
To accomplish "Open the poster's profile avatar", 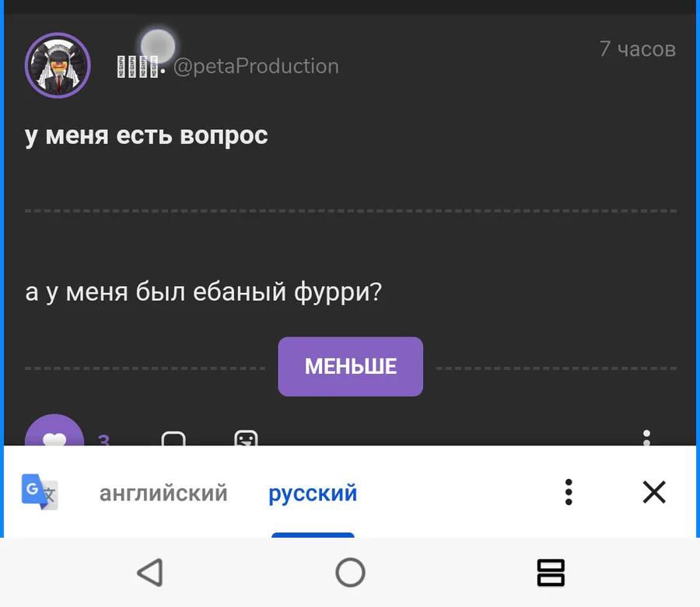I will [58, 65].
